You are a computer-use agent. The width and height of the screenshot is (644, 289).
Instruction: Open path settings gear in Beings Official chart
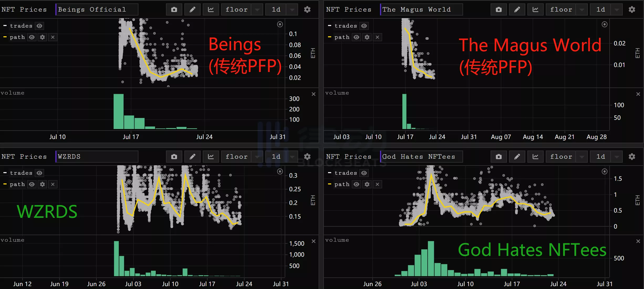(42, 37)
